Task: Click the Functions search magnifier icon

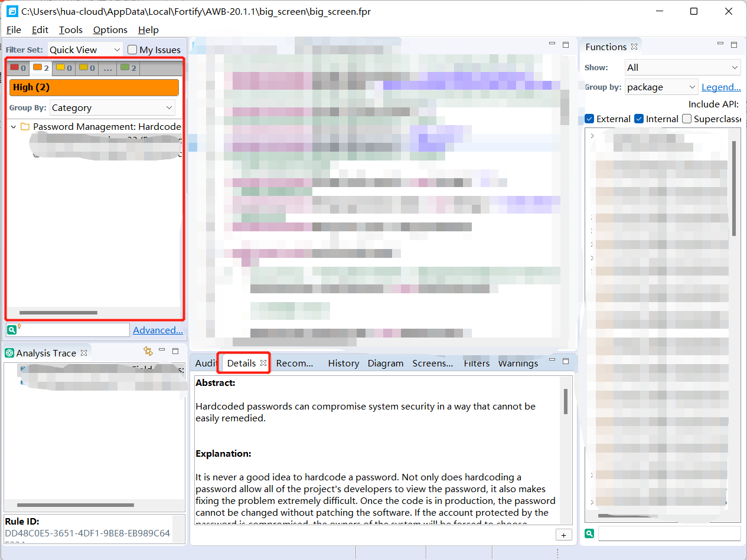Action: (x=589, y=533)
